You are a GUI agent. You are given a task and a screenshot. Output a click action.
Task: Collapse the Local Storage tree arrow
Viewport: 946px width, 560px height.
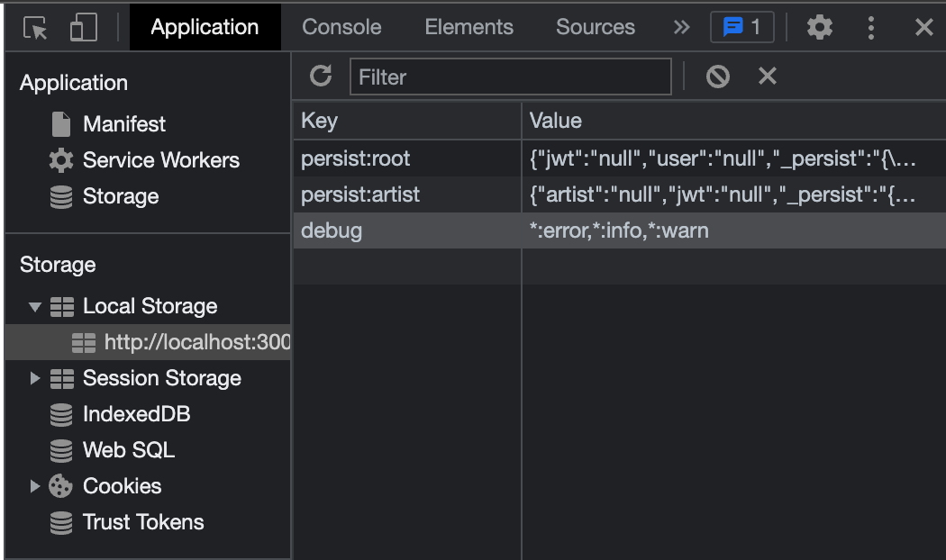click(x=35, y=307)
